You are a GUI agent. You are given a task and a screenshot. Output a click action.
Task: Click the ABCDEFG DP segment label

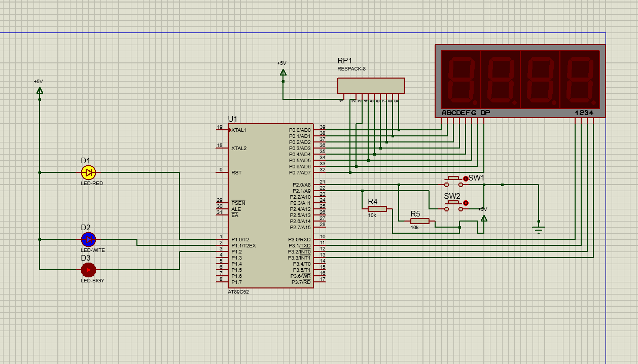click(x=466, y=113)
